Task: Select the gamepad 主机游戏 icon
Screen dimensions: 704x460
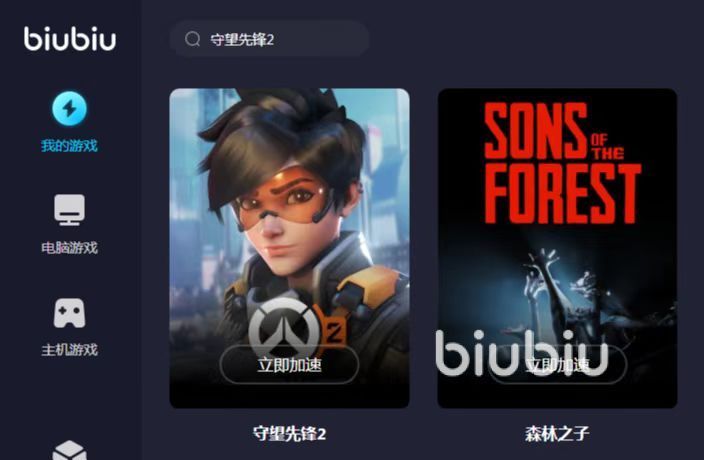Action: pyautogui.click(x=69, y=313)
